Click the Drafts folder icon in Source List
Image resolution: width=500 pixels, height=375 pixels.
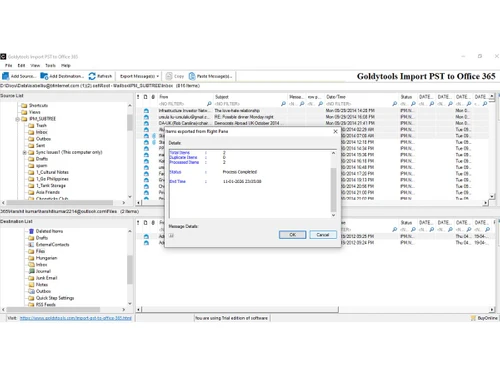31,159
